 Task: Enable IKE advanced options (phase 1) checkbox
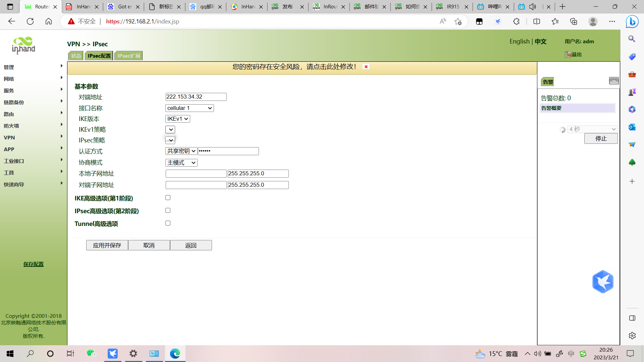168,198
